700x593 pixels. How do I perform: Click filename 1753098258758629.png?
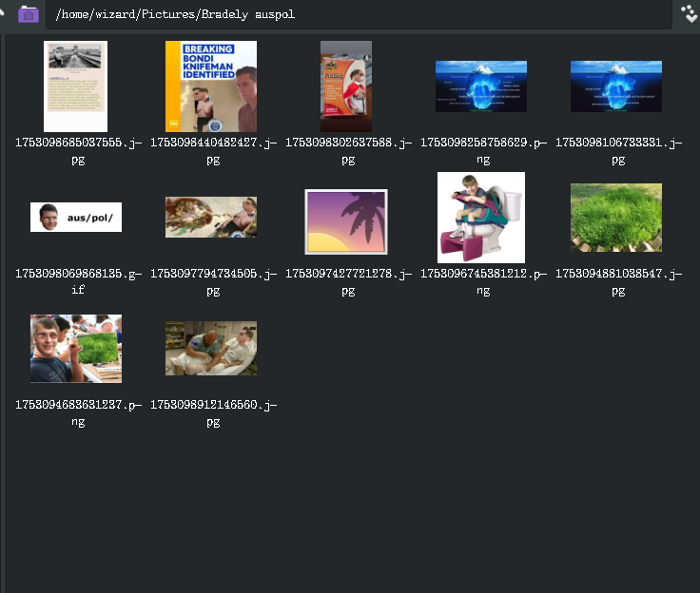(x=483, y=151)
